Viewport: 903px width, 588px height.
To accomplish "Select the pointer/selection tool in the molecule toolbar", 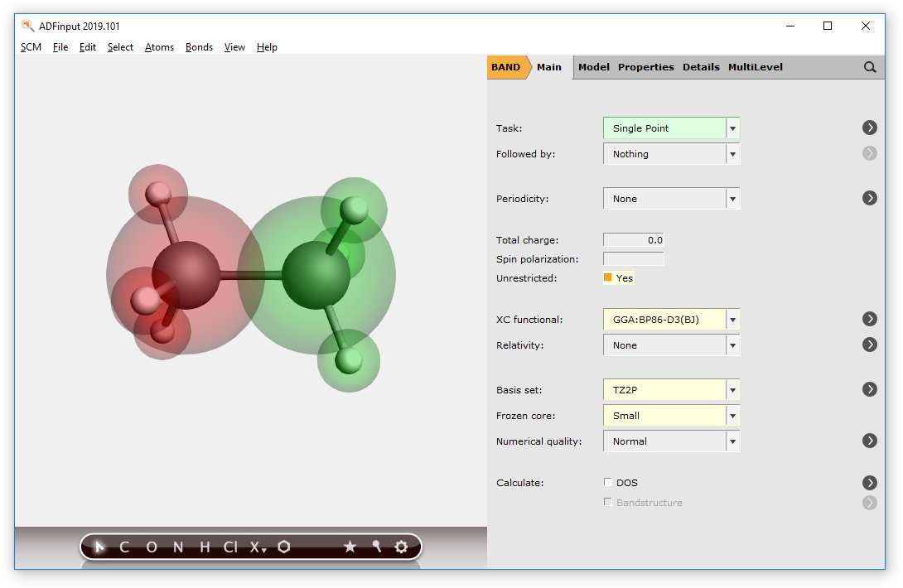I will pyautogui.click(x=99, y=547).
